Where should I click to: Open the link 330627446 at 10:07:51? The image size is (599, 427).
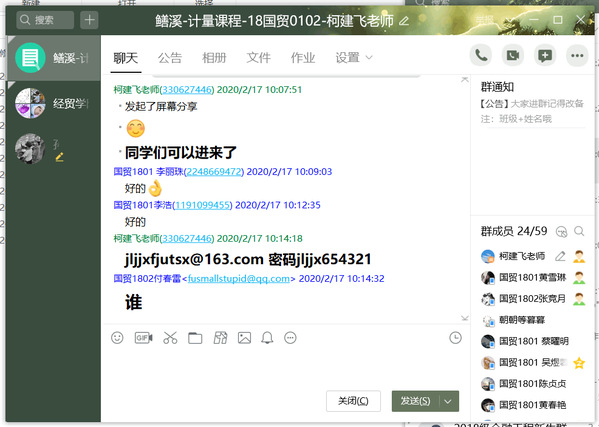187,89
